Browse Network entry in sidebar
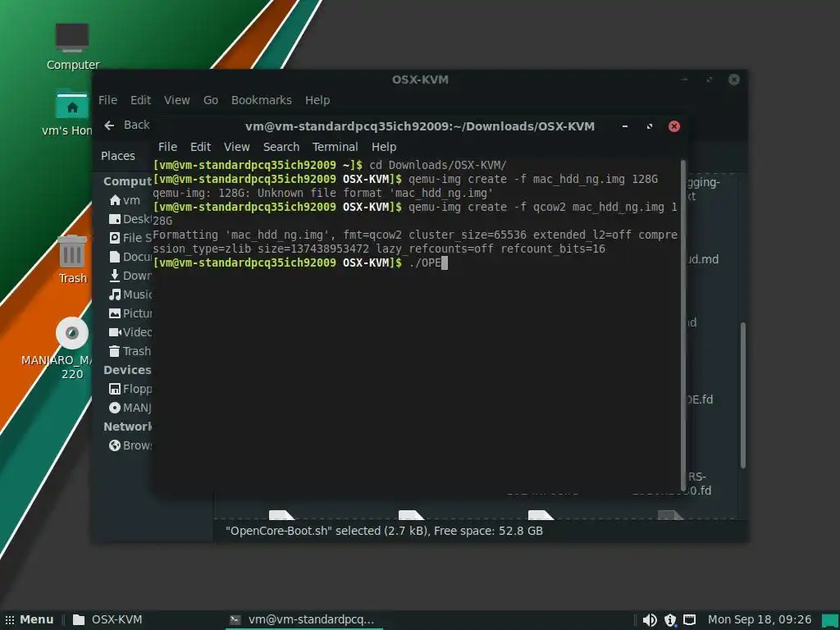Screen dimensions: 840x630 click(130, 445)
